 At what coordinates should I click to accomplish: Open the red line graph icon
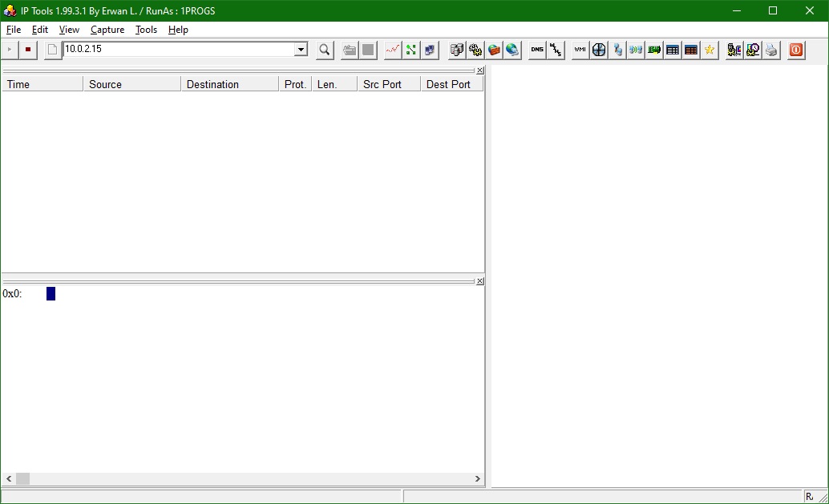pyautogui.click(x=393, y=50)
